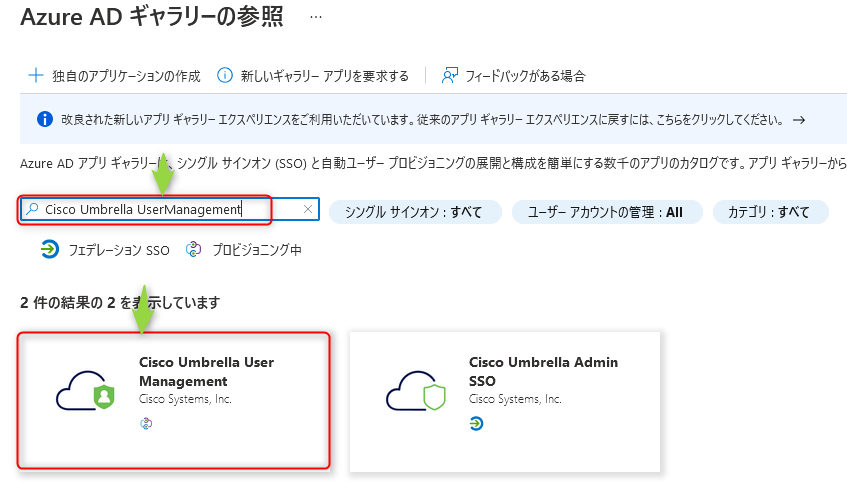
Task: Click federated SSO icon on Admin SSO card
Action: click(x=476, y=423)
